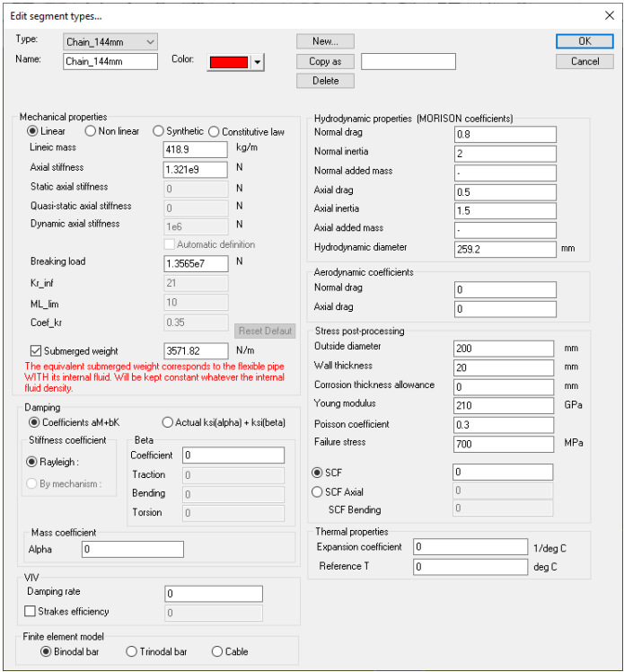Viewport: 624px width, 672px height.
Task: Click the red color swatch
Action: click(228, 62)
